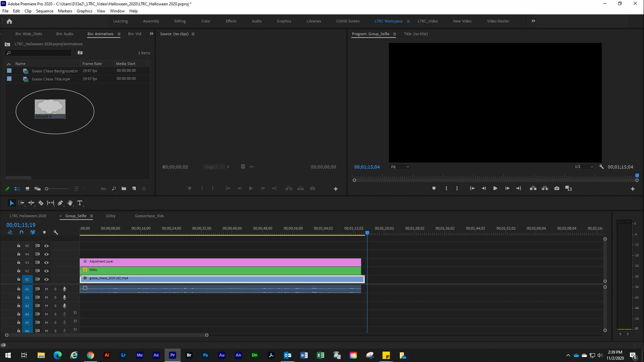
Task: Open playback resolution 1/2 dropdown
Action: pyautogui.click(x=584, y=167)
